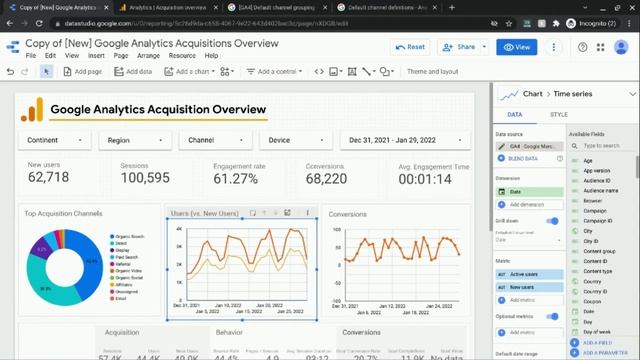640x360 pixels.
Task: Click BLEND DATA link
Action: pyautogui.click(x=522, y=158)
